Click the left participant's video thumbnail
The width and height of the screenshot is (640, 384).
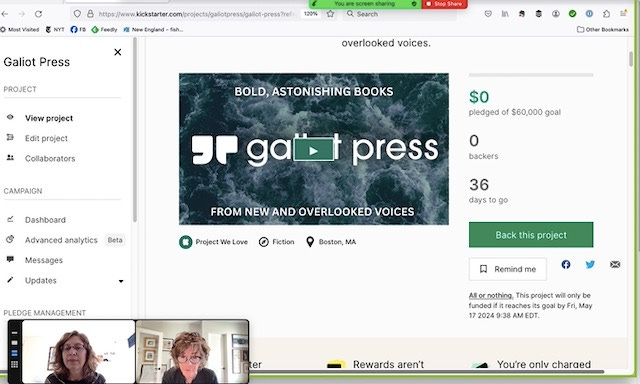[78, 352]
